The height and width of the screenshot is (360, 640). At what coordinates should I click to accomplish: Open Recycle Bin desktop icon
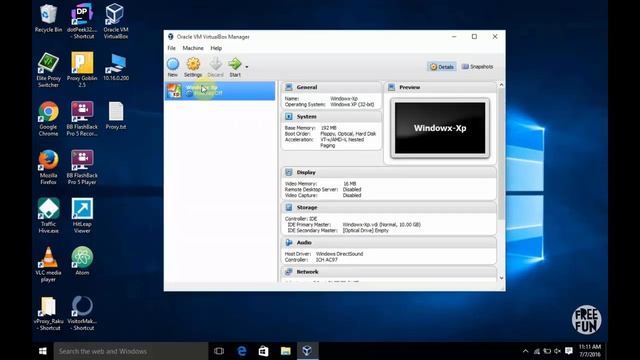(48, 18)
